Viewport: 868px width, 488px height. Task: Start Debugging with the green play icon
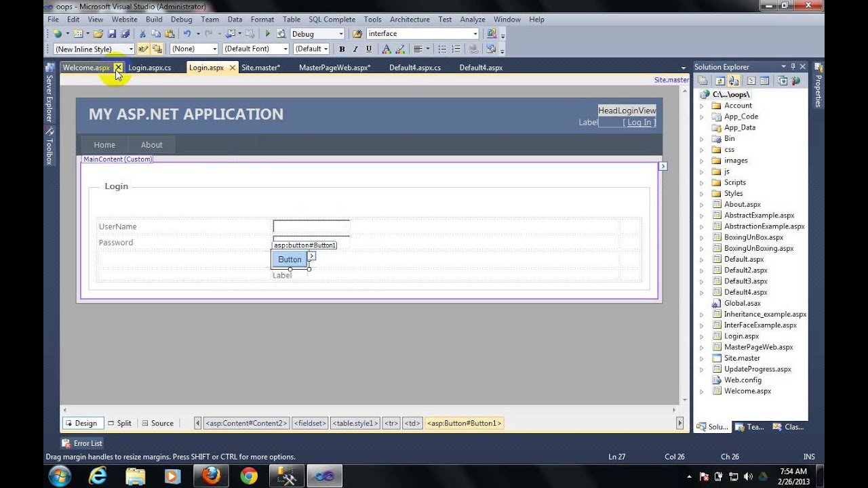pos(268,34)
